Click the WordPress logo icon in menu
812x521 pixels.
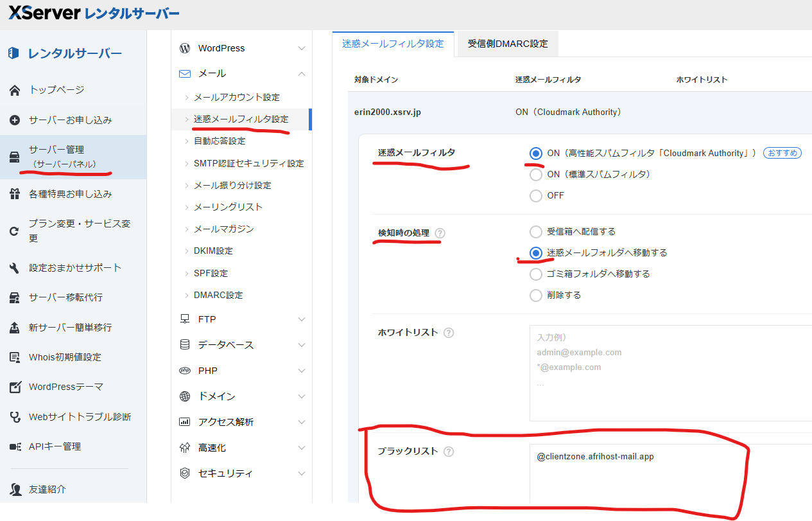(185, 48)
